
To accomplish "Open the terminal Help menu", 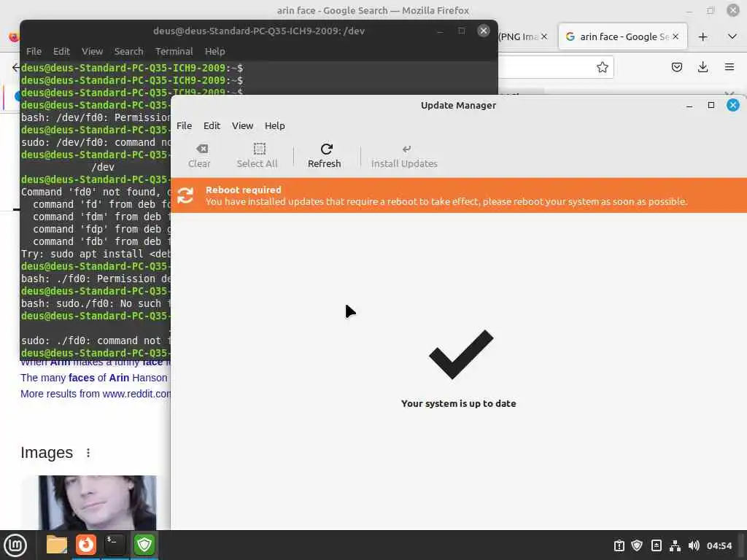I will click(x=215, y=52).
